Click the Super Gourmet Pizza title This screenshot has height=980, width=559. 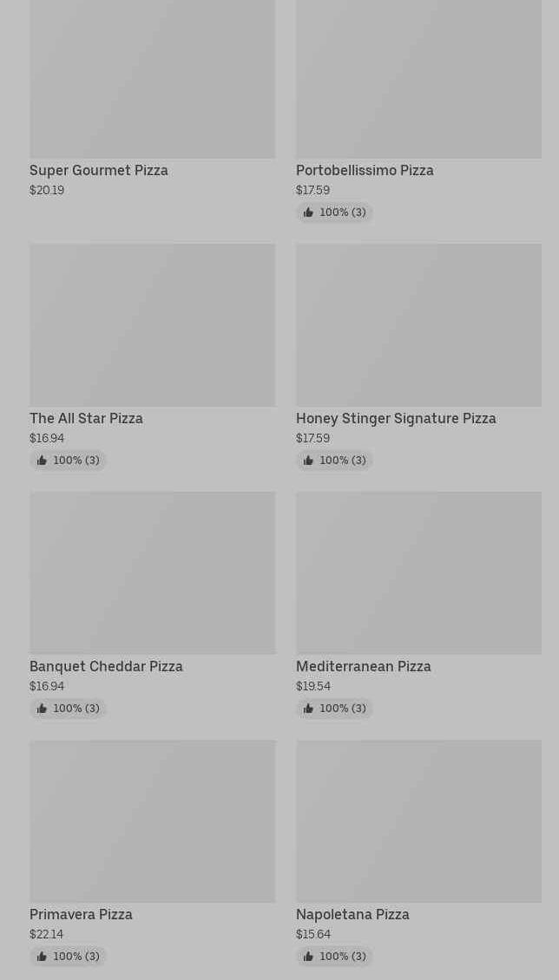99,171
